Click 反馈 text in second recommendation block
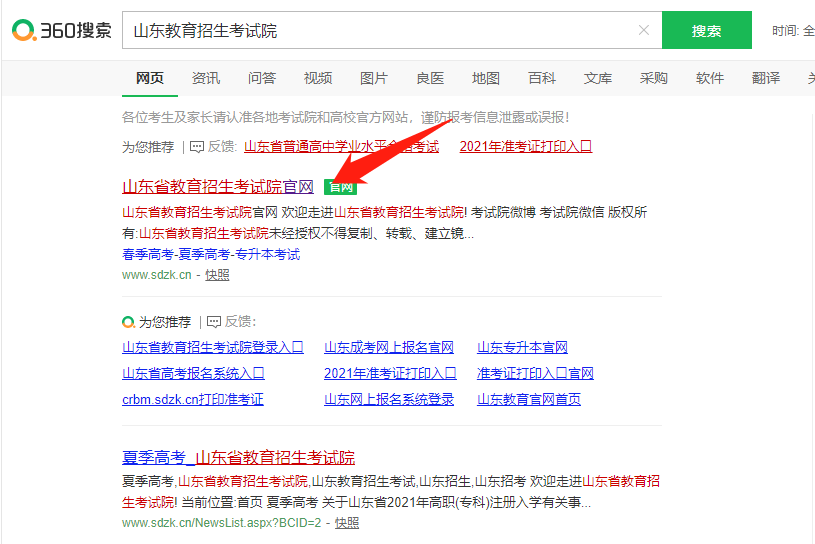The width and height of the screenshot is (815, 544). pyautogui.click(x=239, y=322)
